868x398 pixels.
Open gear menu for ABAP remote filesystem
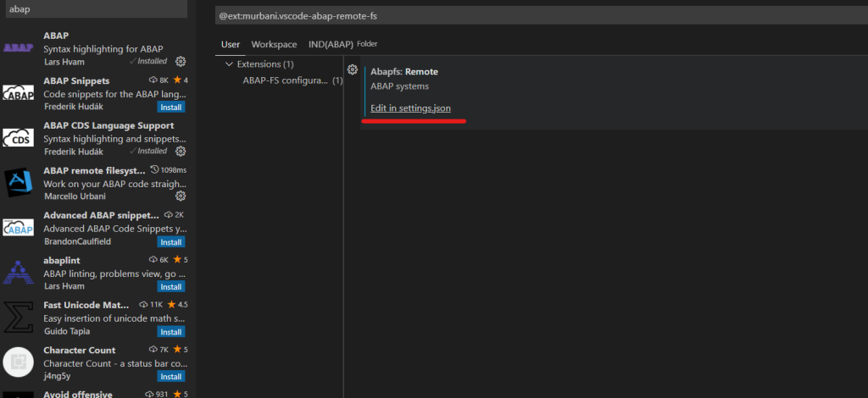click(181, 196)
